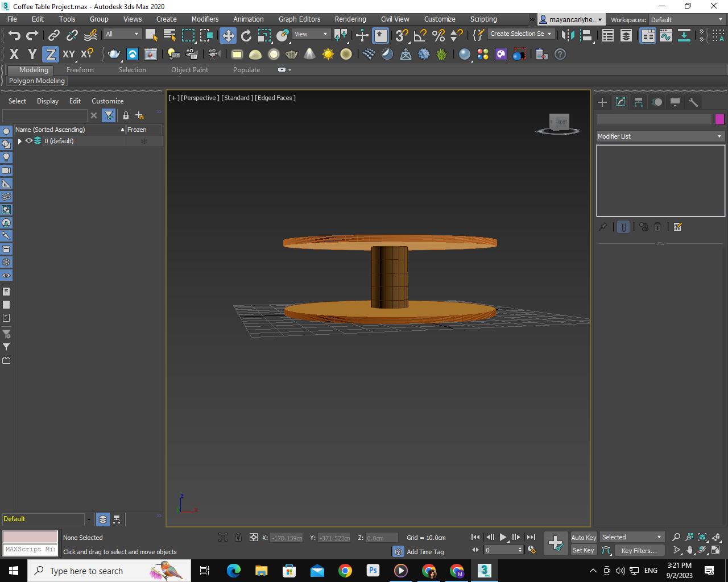728x582 pixels.
Task: Click the Mirror tool icon
Action: click(568, 35)
